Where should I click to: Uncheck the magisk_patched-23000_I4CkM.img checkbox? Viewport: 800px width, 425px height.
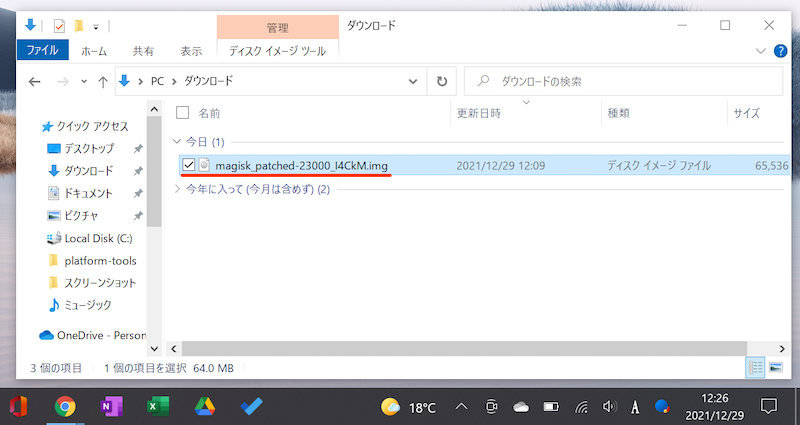(188, 164)
